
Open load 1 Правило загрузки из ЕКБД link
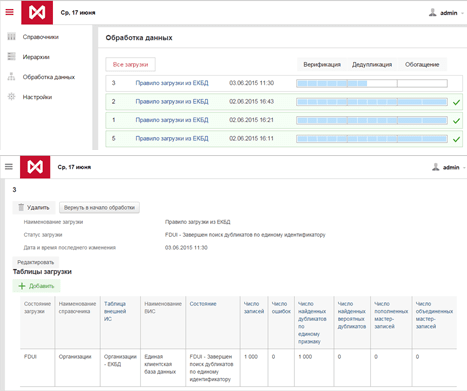[x=172, y=120]
